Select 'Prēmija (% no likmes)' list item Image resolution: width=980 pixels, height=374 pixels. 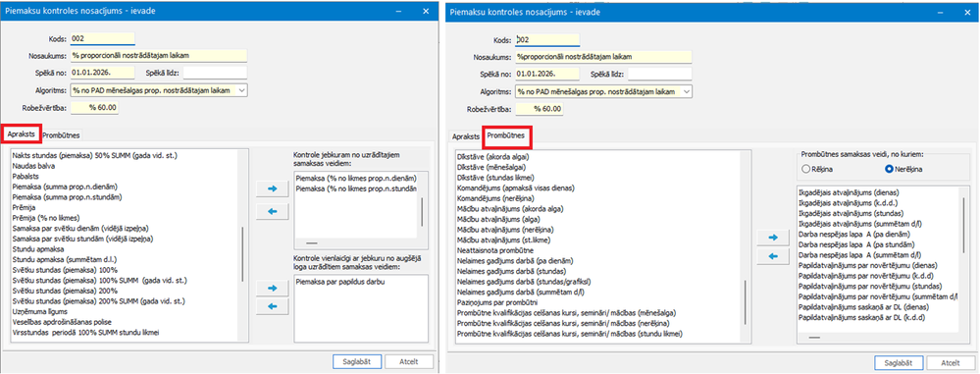pos(46,218)
